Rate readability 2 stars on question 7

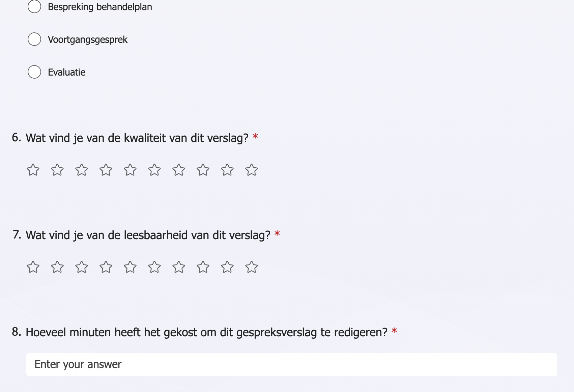[57, 267]
